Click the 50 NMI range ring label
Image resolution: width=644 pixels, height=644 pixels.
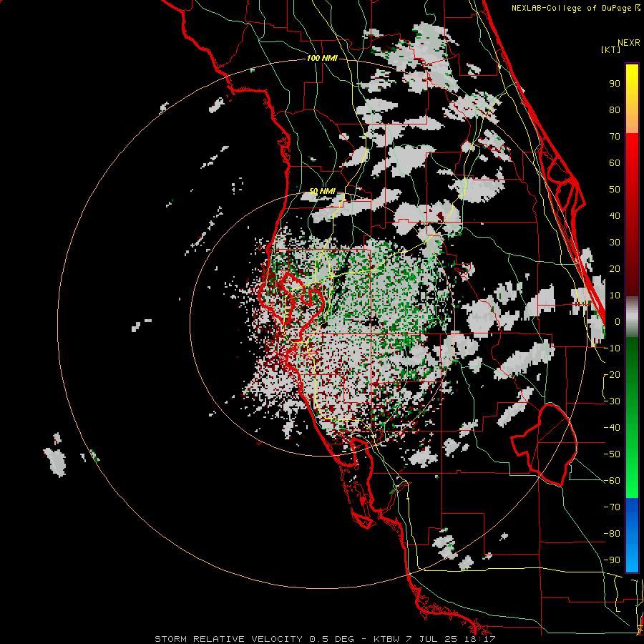322,191
